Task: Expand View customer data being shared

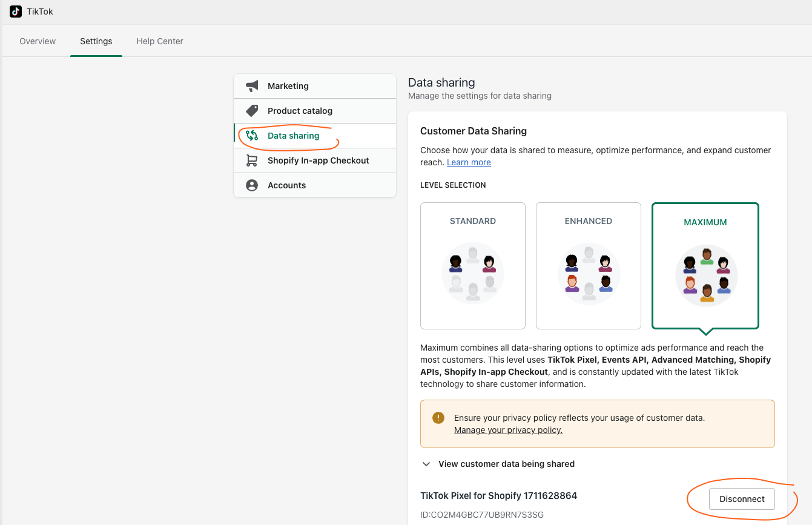Action: (498, 464)
